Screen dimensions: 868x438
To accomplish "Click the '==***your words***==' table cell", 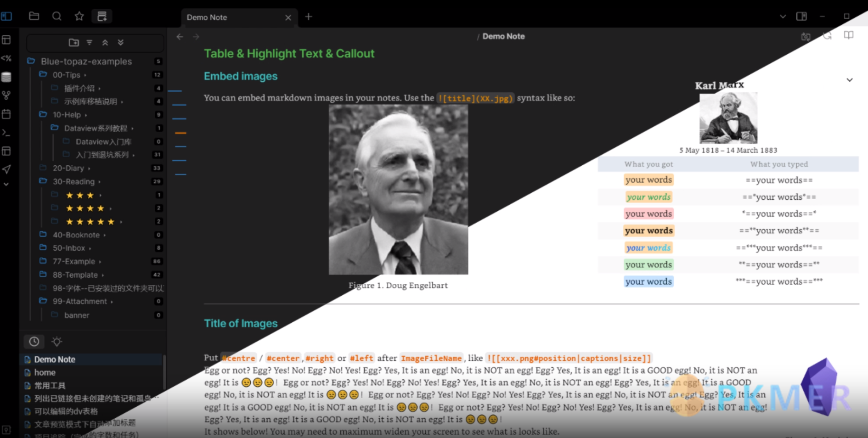I will click(x=779, y=248).
